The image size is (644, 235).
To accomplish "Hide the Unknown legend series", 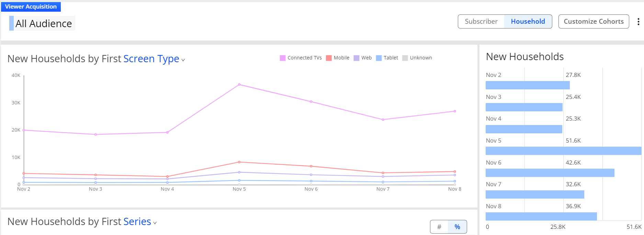I will click(x=417, y=58).
